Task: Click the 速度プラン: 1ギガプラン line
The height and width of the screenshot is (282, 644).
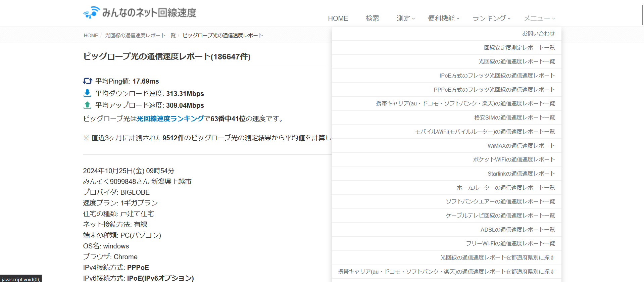Action: coord(120,203)
